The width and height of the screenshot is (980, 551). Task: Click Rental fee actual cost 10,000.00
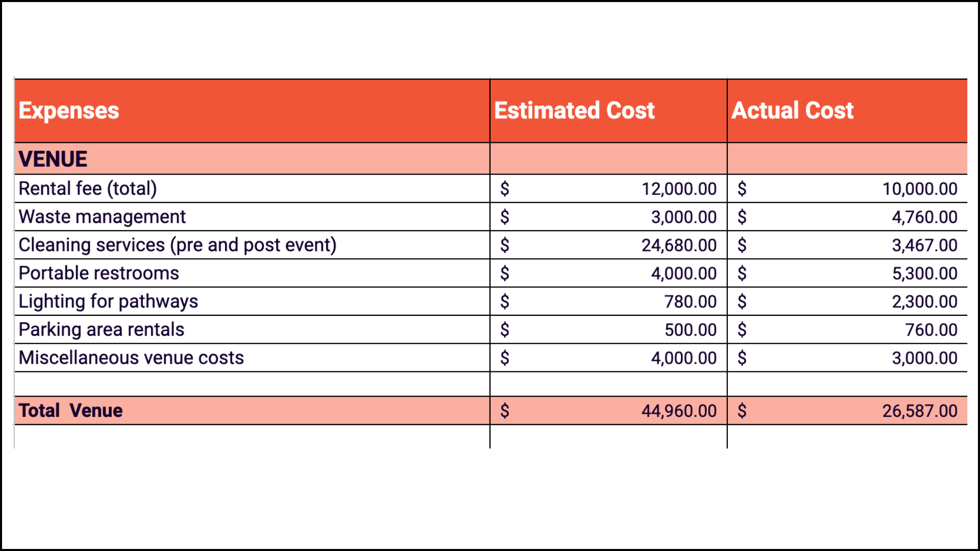(x=919, y=189)
